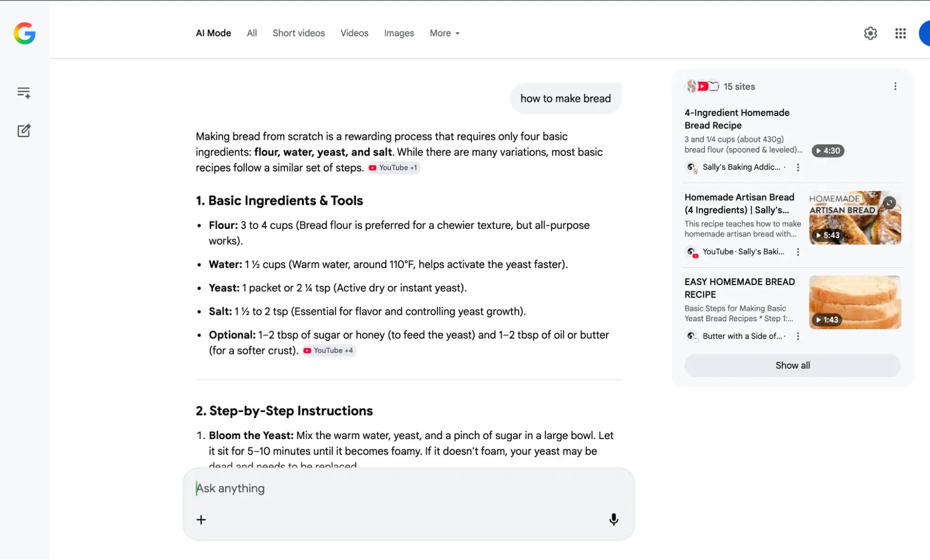Image resolution: width=930 pixels, height=560 pixels.
Task: Click the expand icon on the artisan bread thumbnail
Action: coord(889,203)
